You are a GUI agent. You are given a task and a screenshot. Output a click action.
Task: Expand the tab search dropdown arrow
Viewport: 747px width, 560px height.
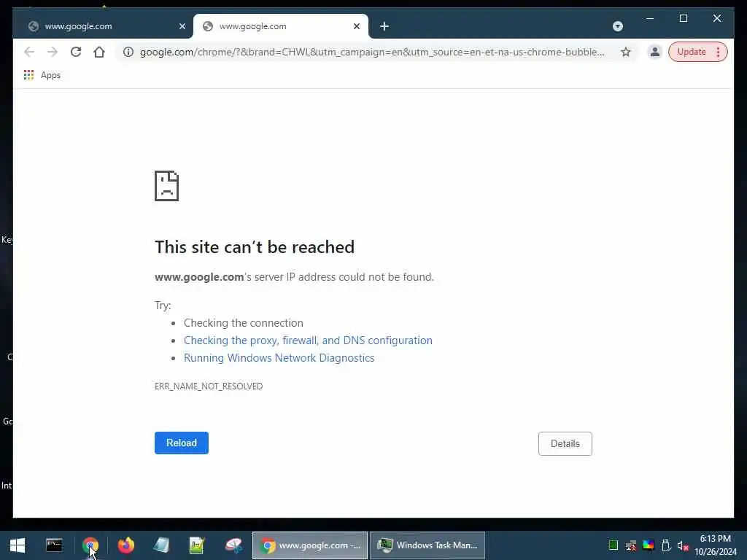617,26
